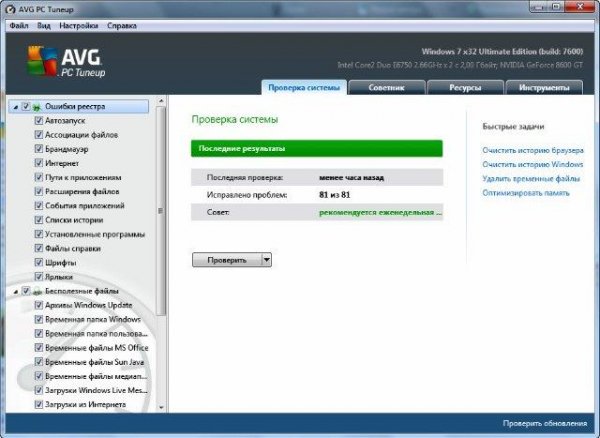The image size is (600, 438).
Task: Uncheck the Списки истории checkbox
Action: (x=38, y=220)
